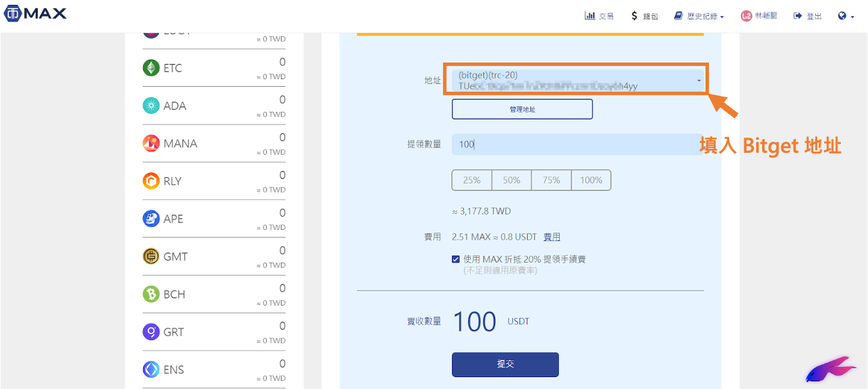The width and height of the screenshot is (868, 389).
Task: Click the 2.51 MAX ≈ 0.8 USDT fee text
Action: click(494, 237)
